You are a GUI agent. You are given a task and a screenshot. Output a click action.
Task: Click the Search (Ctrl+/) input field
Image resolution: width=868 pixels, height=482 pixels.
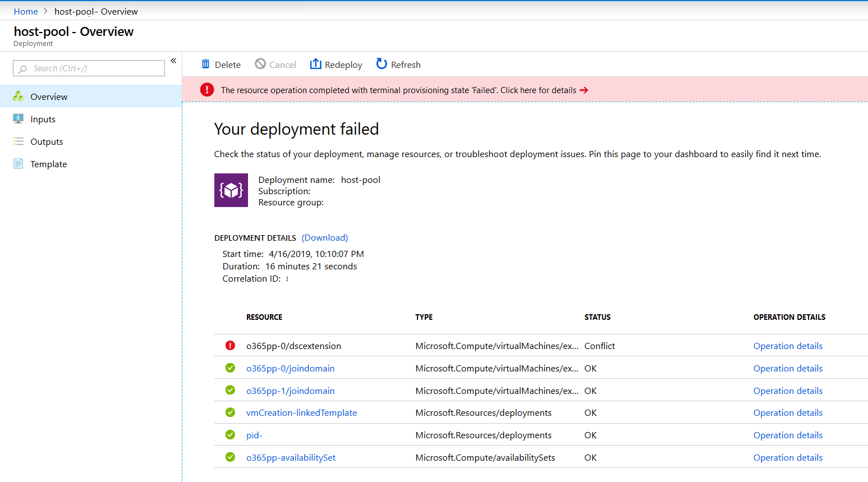[89, 68]
